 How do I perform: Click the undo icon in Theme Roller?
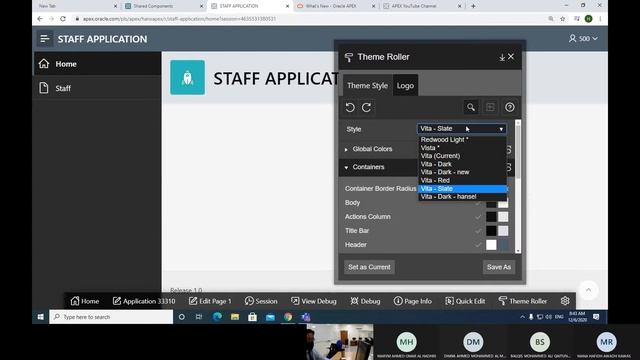click(350, 107)
